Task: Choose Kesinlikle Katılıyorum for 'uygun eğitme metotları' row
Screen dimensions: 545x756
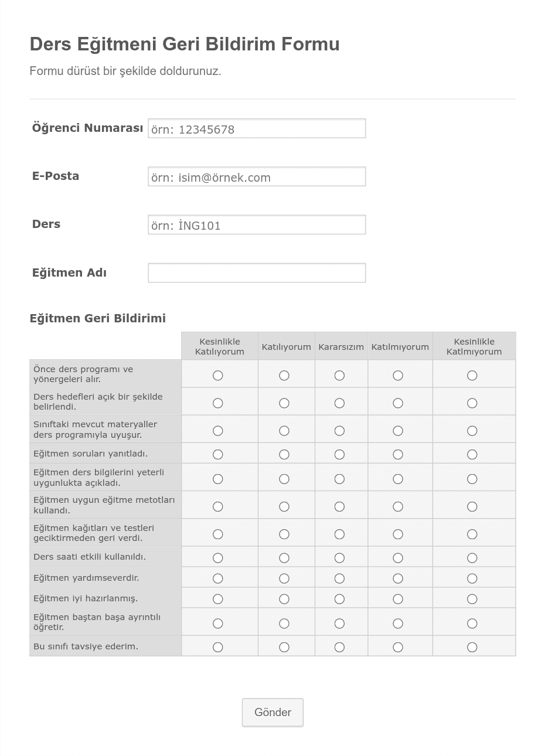Action: (218, 506)
